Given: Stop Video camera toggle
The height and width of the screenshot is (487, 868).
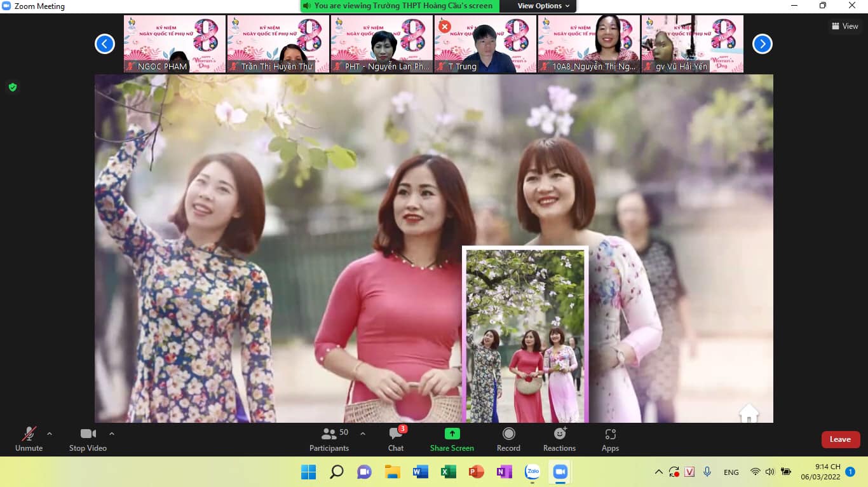Looking at the screenshot, I should click(x=88, y=439).
